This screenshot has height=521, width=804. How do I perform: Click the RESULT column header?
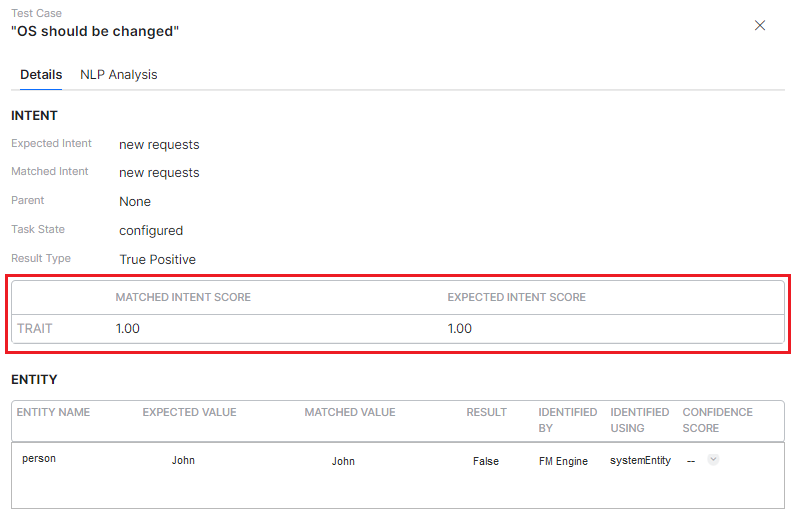pos(486,412)
